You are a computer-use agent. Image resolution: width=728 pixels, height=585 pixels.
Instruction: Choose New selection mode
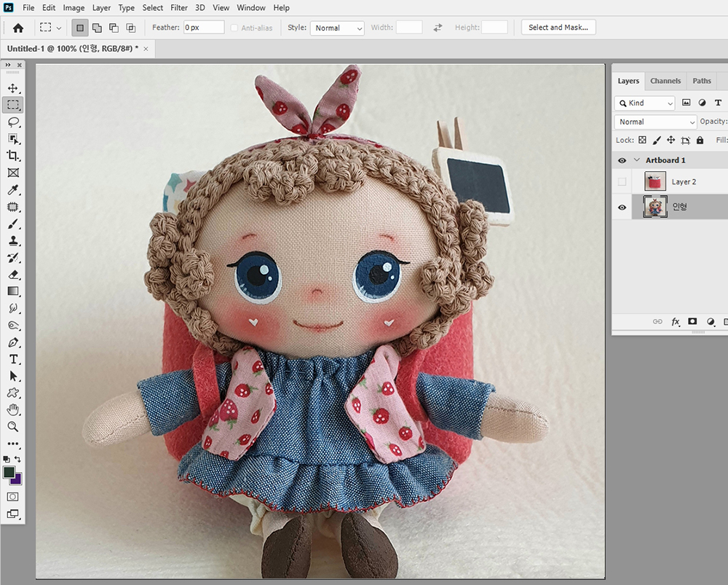pos(80,28)
